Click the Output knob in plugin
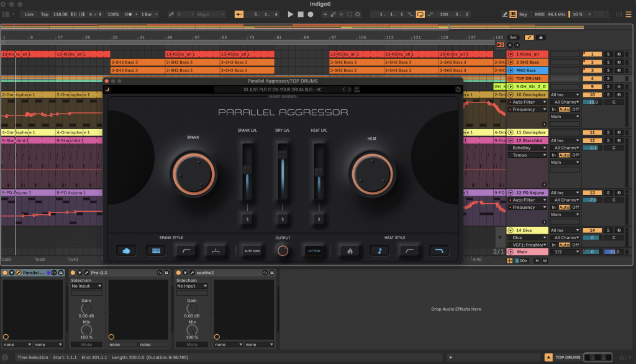Viewport: 636px width, 364px height. pos(283,251)
